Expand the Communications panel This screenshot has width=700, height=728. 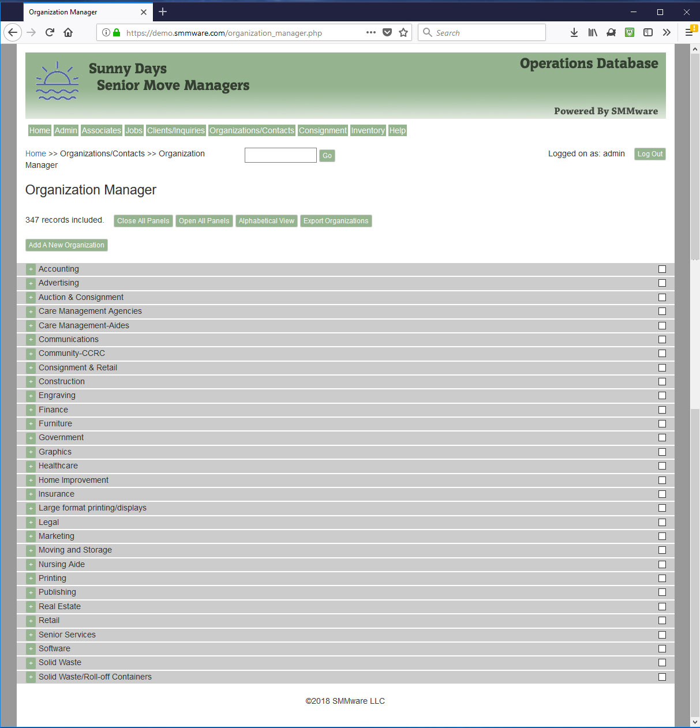31,340
